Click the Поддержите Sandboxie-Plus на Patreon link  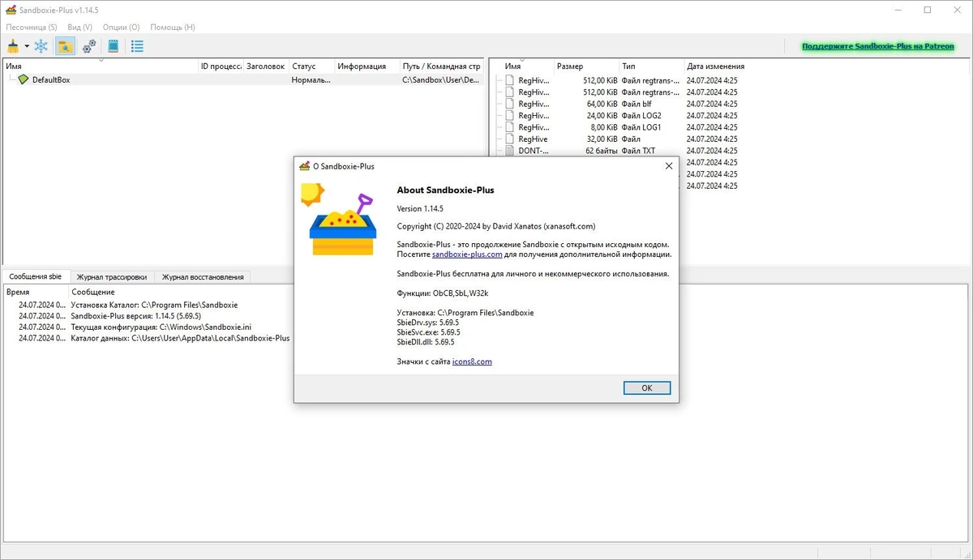click(878, 47)
